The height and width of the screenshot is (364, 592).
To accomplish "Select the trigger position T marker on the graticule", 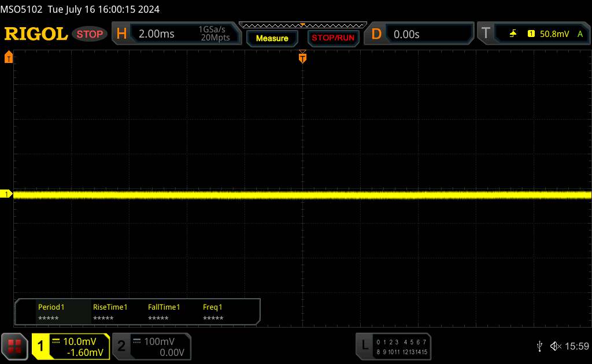I will click(302, 57).
